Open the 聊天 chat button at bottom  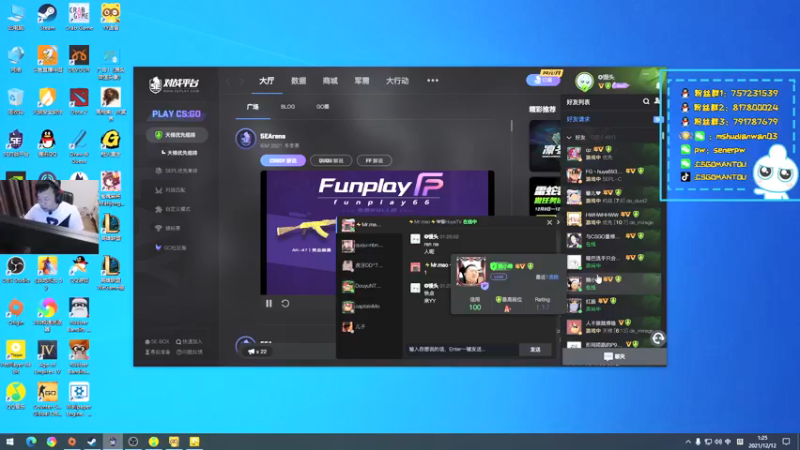[x=614, y=357]
